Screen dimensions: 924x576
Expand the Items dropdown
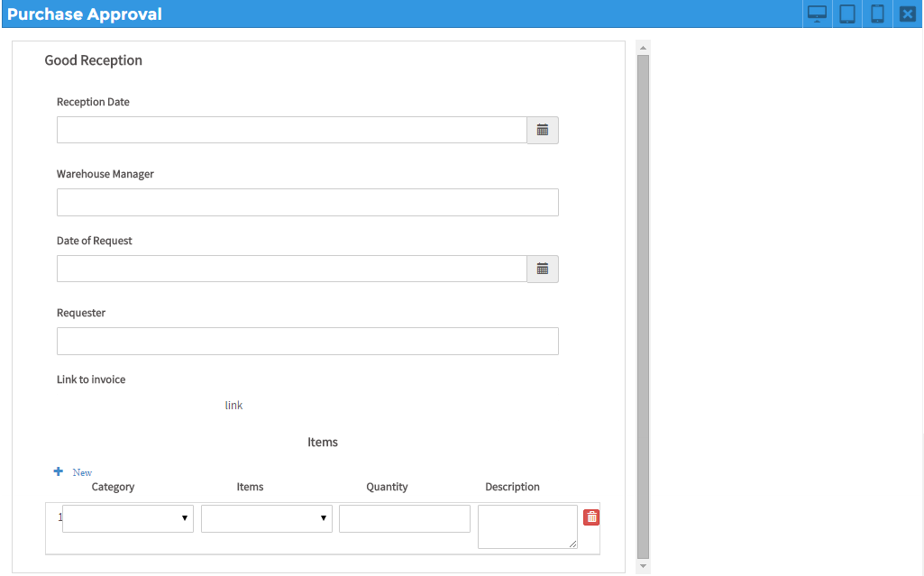[x=267, y=518]
